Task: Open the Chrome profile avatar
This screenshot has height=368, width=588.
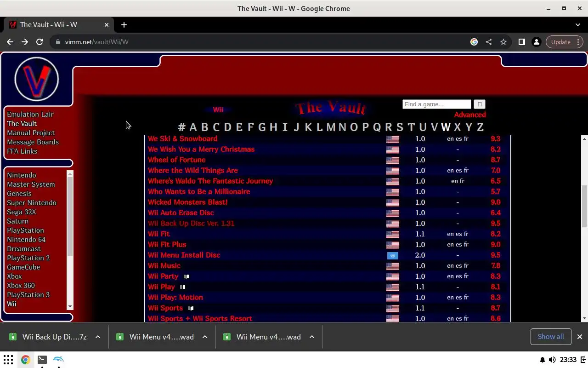Action: coord(536,42)
